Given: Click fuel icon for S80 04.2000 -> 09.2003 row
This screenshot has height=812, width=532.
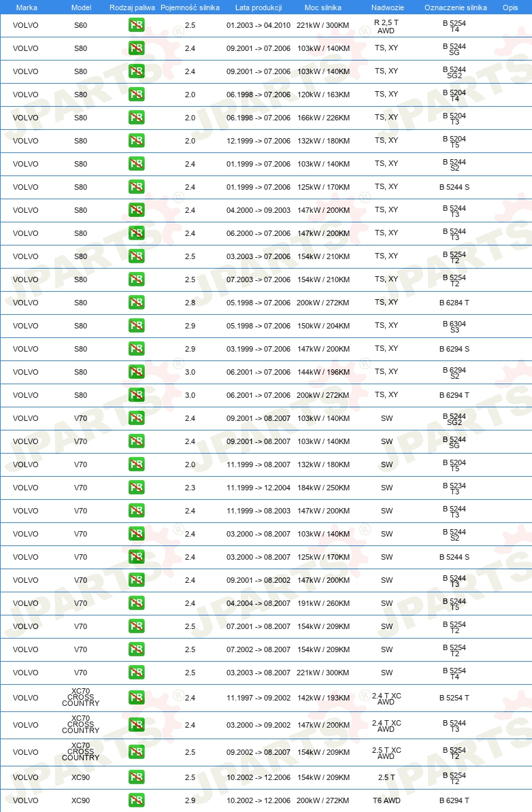Looking at the screenshot, I should pyautogui.click(x=137, y=210).
